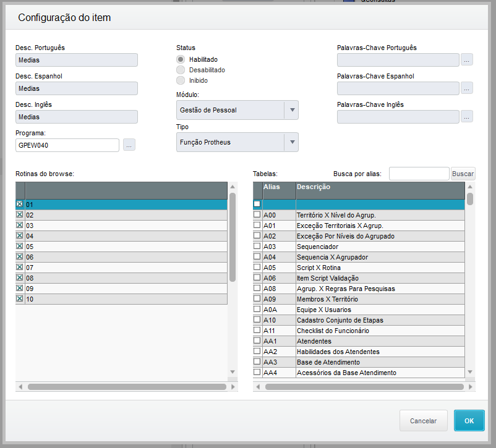Click routines vertical scrollbar thumb
This screenshot has width=496, height=448.
(233, 237)
